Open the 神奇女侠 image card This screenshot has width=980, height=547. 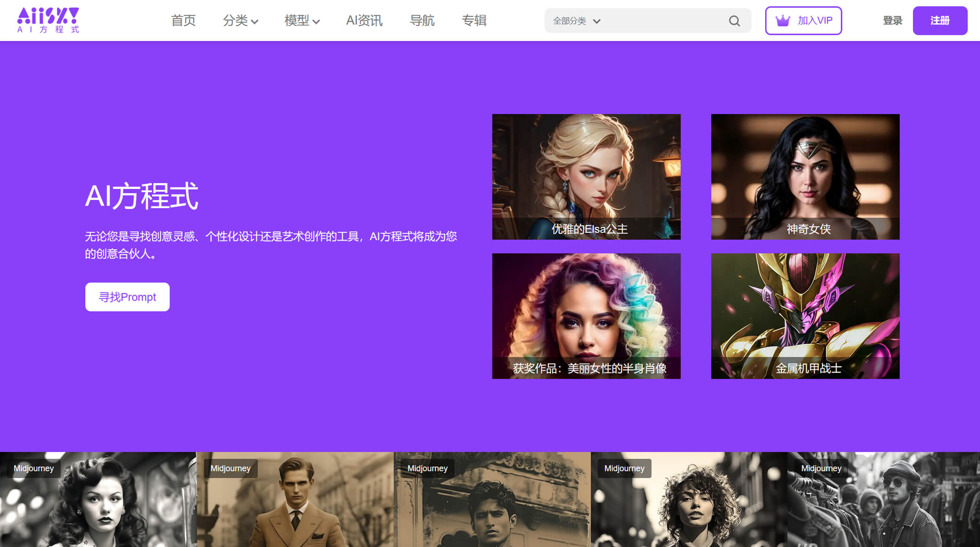(805, 177)
